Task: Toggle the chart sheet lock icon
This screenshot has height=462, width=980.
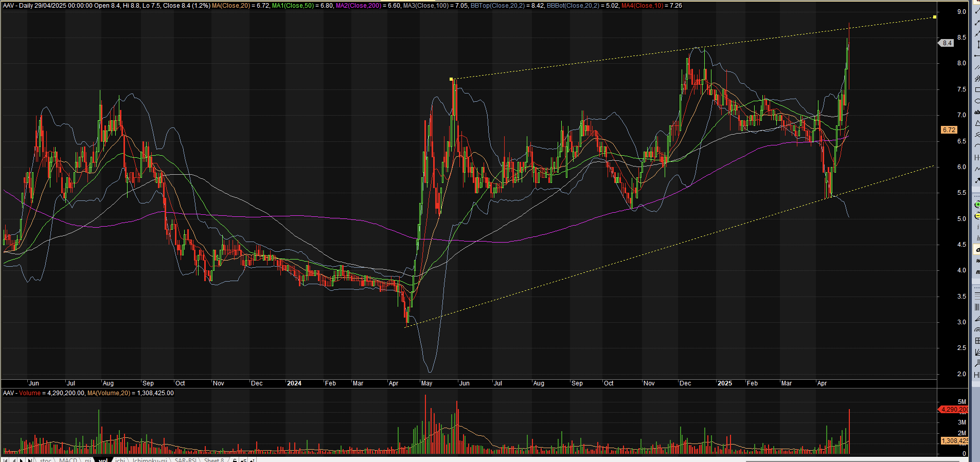Action: (235, 459)
